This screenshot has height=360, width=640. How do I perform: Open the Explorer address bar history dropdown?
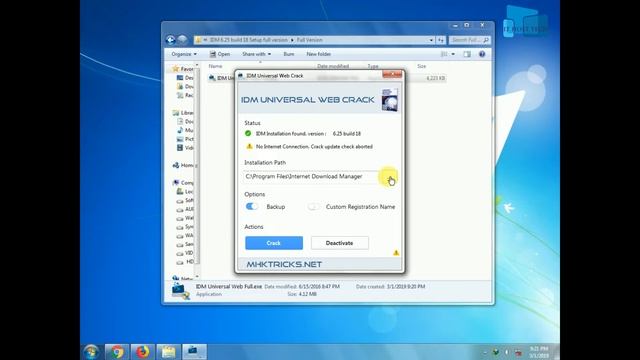431,40
